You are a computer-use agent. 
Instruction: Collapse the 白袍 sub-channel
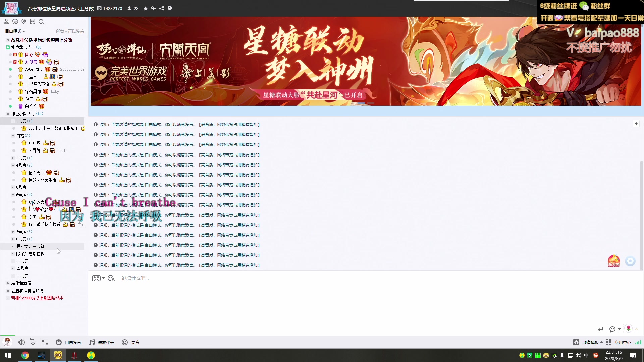pyautogui.click(x=13, y=136)
